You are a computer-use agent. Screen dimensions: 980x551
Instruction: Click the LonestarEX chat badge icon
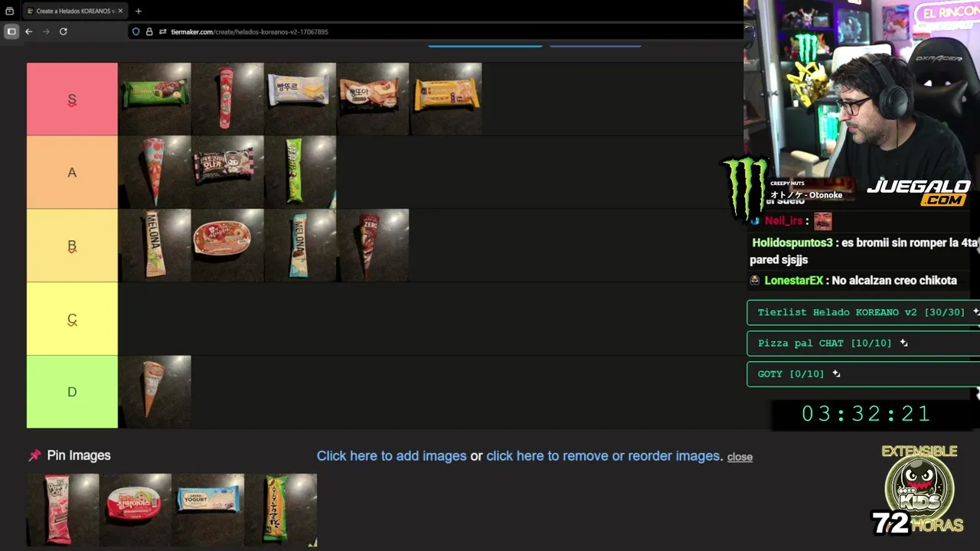(x=755, y=280)
